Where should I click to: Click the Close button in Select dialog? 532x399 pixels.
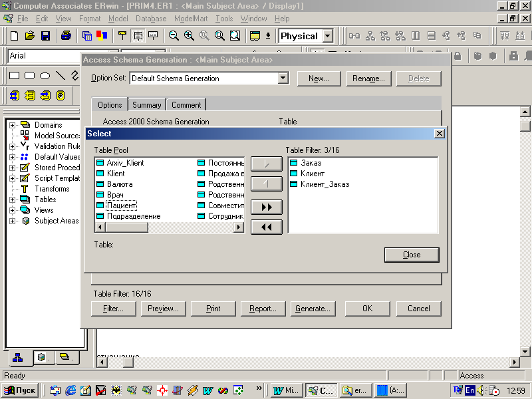pos(412,255)
